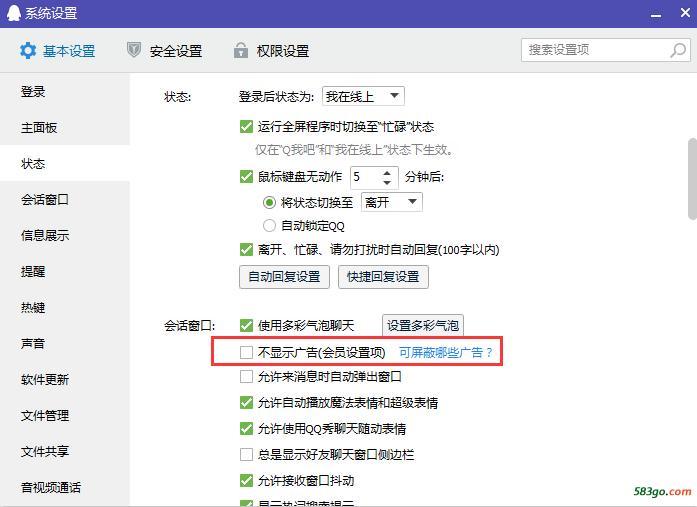697x507 pixels.
Task: Click the 设置多彩气泡 button
Action: point(423,325)
